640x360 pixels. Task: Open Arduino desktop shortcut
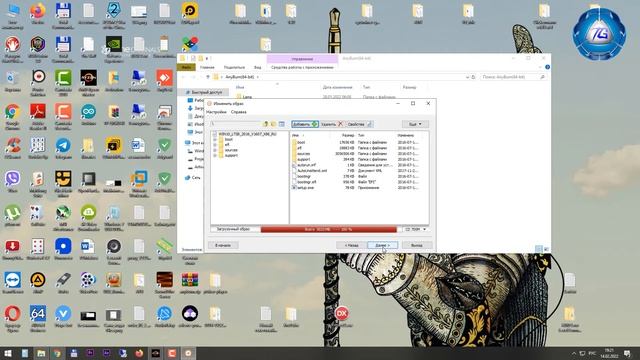pyautogui.click(x=88, y=116)
